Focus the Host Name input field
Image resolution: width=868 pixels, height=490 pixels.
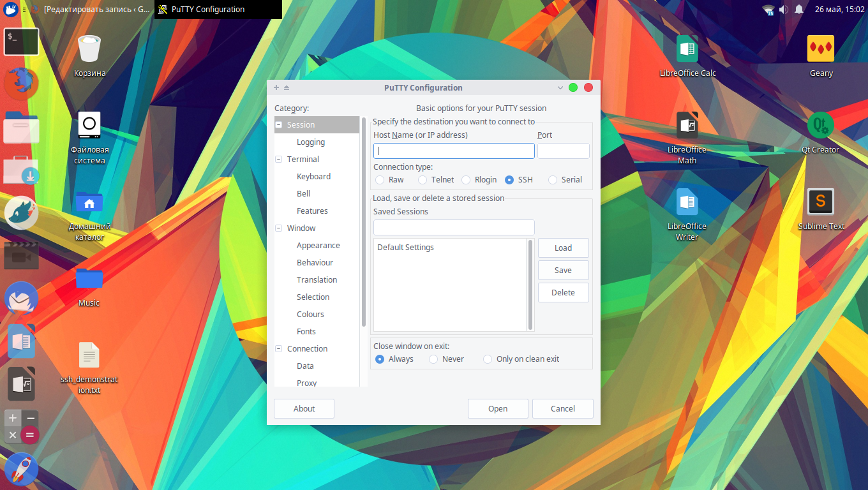point(454,151)
